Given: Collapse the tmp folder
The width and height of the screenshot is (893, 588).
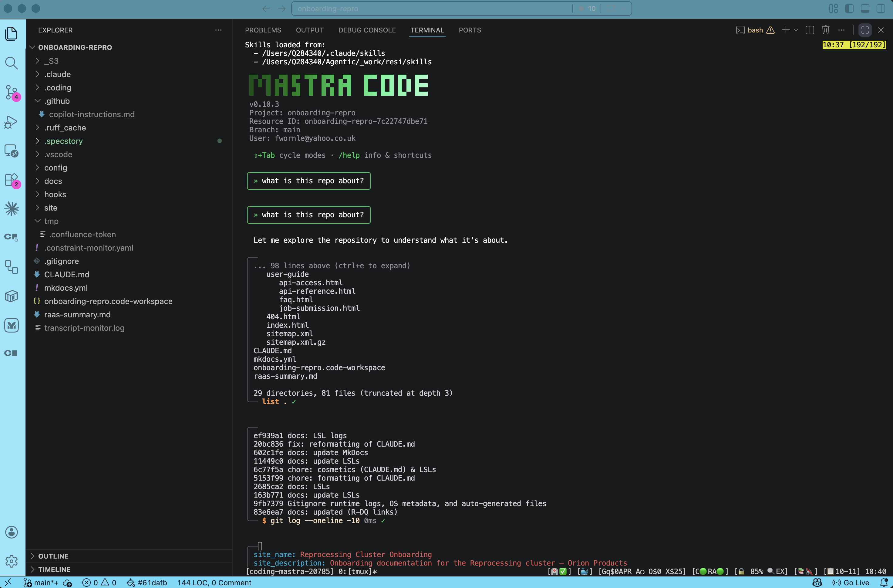Looking at the screenshot, I should coord(129,221).
